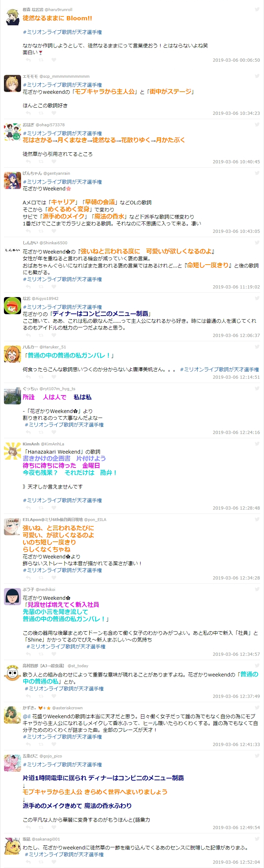Click the Twitter bird icon on KimAnhLa's tweet
Viewport: 264px width, 868px height.
tap(257, 444)
